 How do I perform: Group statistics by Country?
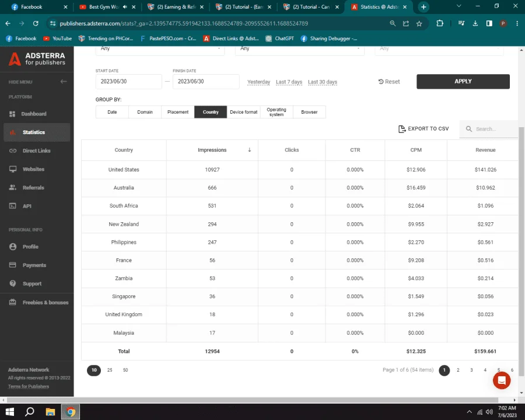(x=211, y=112)
